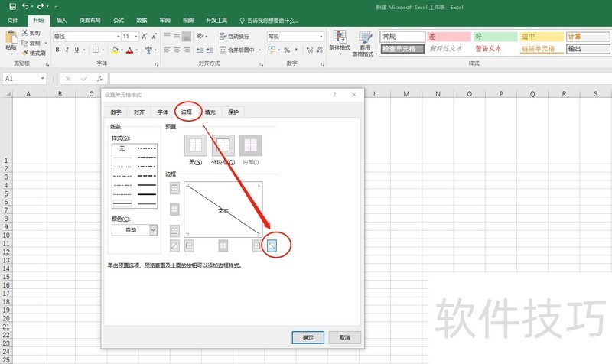Toggle left text alignment in ribbon
Image resolution: width=612 pixels, height=364 pixels.
click(x=167, y=50)
